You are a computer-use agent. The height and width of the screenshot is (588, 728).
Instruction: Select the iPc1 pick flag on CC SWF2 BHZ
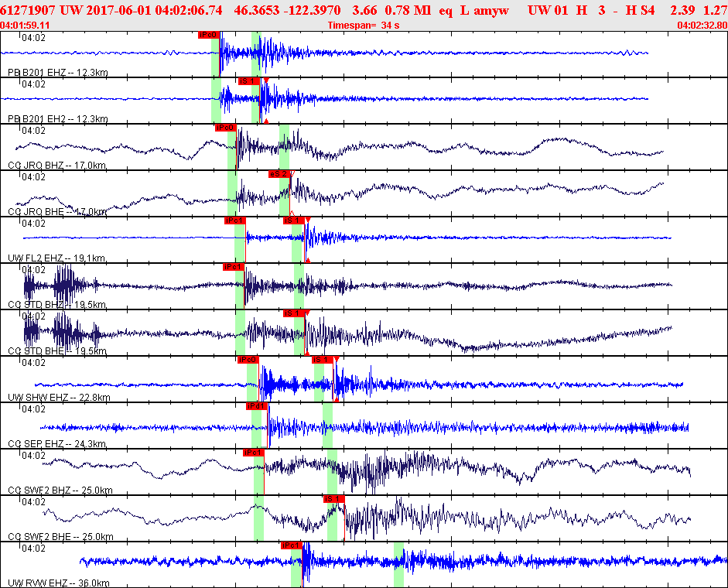[254, 453]
